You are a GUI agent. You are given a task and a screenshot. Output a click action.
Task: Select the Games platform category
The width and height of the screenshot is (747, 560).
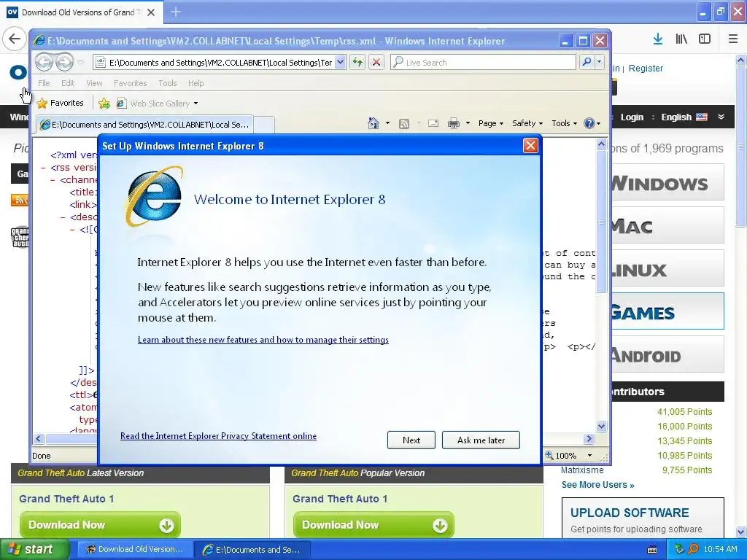coord(667,311)
